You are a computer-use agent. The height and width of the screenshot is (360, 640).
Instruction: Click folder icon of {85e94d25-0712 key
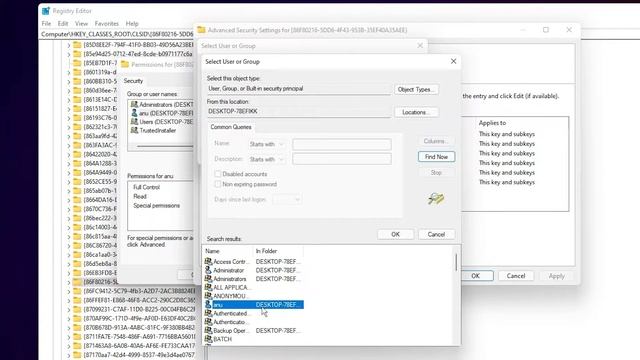coord(77,53)
